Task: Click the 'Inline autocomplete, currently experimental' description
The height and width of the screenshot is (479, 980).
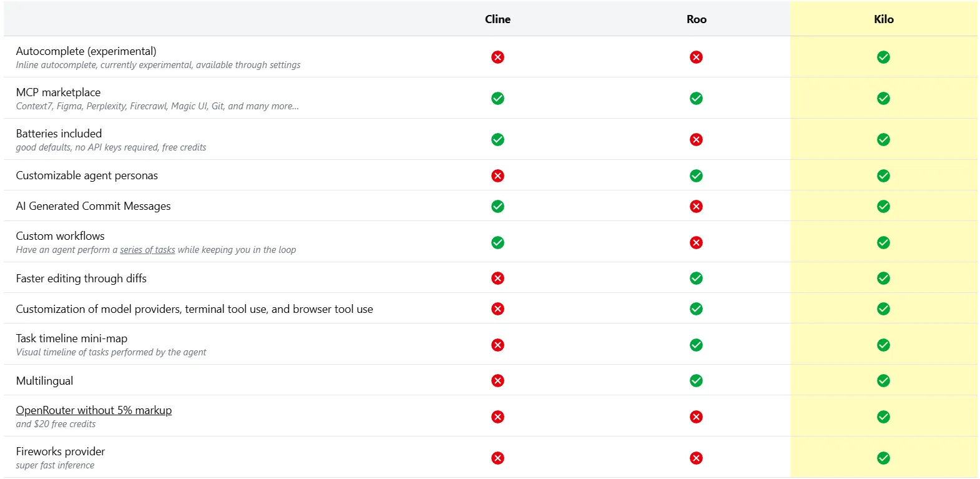Action: tap(158, 65)
